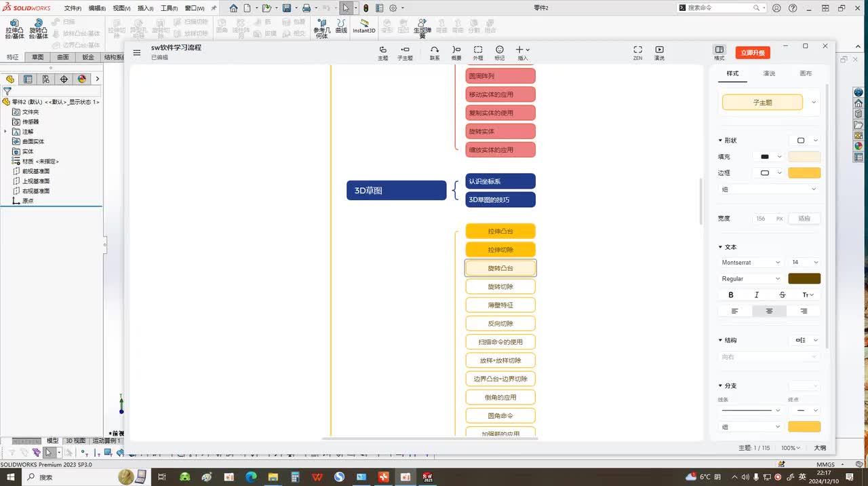
Task: Switch to the 画布 tab
Action: click(806, 73)
